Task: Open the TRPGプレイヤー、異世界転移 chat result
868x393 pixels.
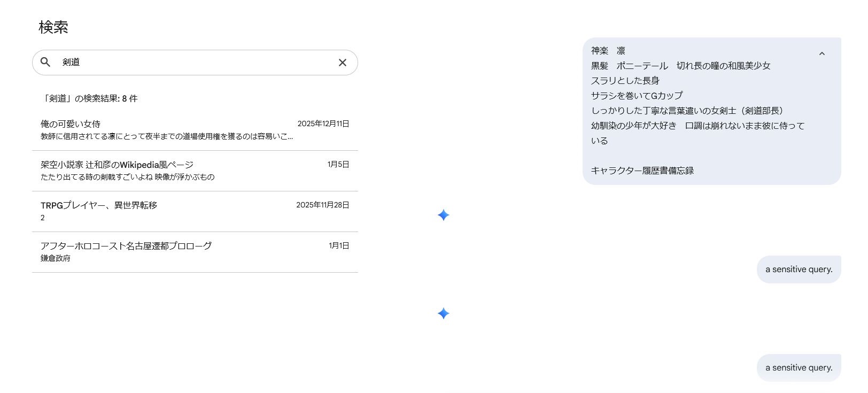Action: point(99,205)
